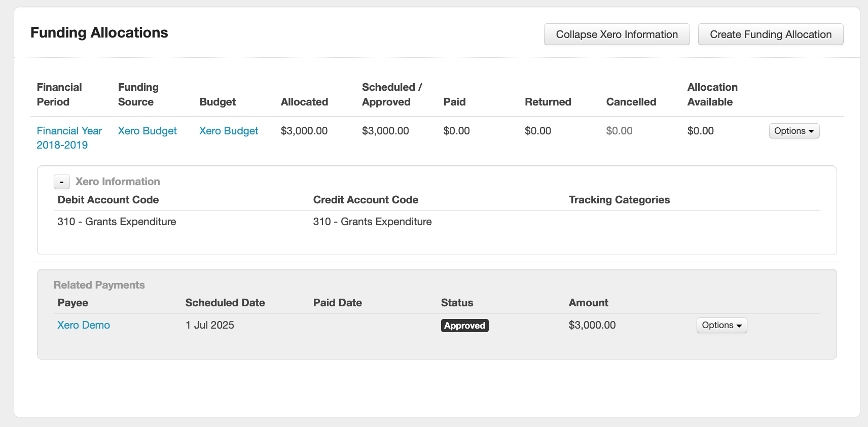Screen dimensions: 868x427
Task: Collapse the Xero Information section with minus button
Action: click(61, 182)
